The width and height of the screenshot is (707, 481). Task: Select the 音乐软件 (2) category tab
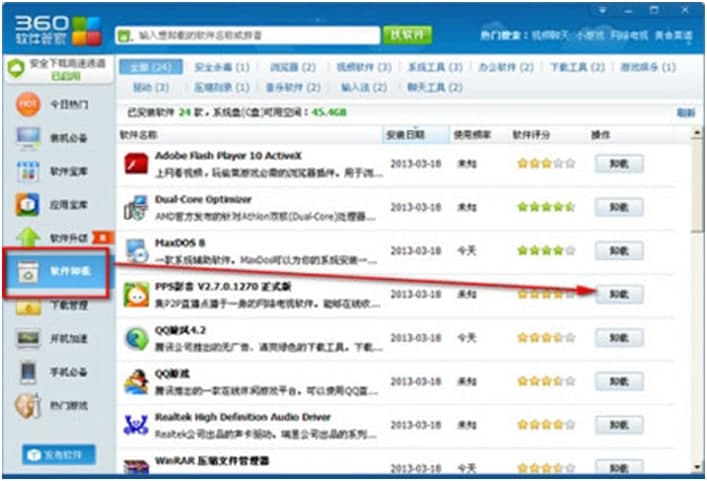293,87
